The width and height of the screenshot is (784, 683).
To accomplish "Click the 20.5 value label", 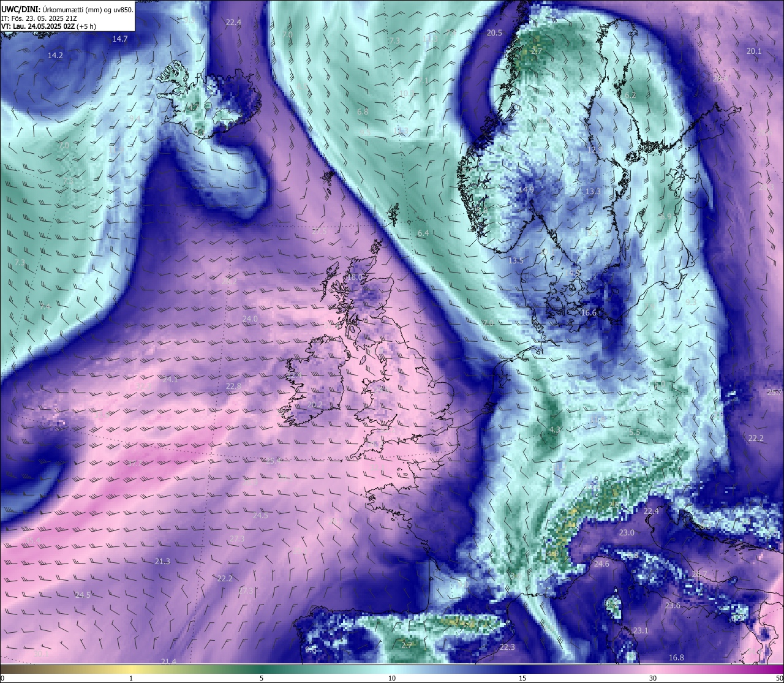I will coord(494,33).
